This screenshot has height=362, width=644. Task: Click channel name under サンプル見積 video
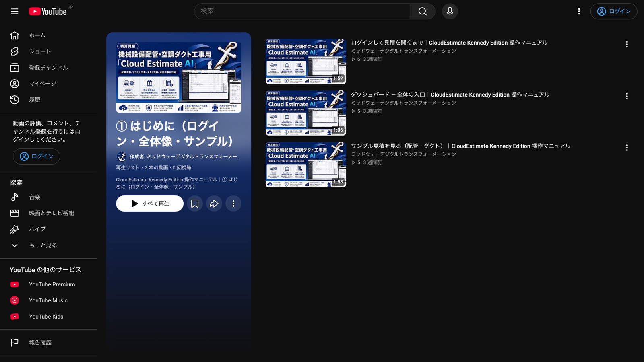[403, 154]
